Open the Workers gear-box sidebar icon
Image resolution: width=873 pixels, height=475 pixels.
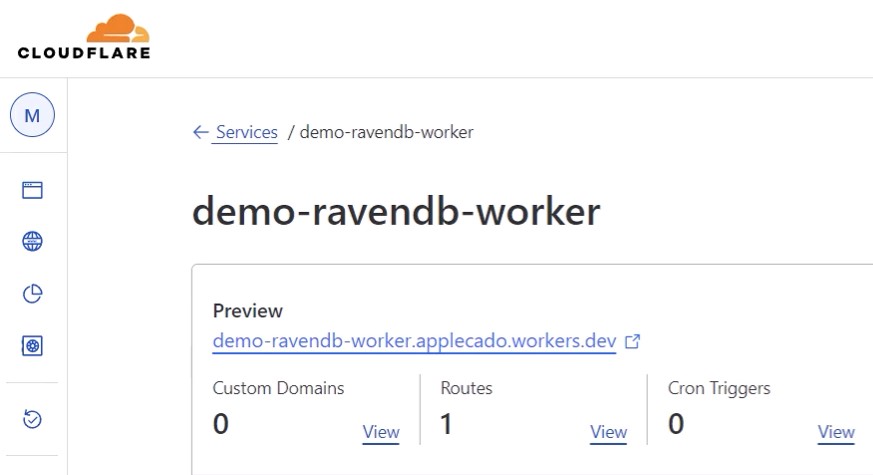32,346
